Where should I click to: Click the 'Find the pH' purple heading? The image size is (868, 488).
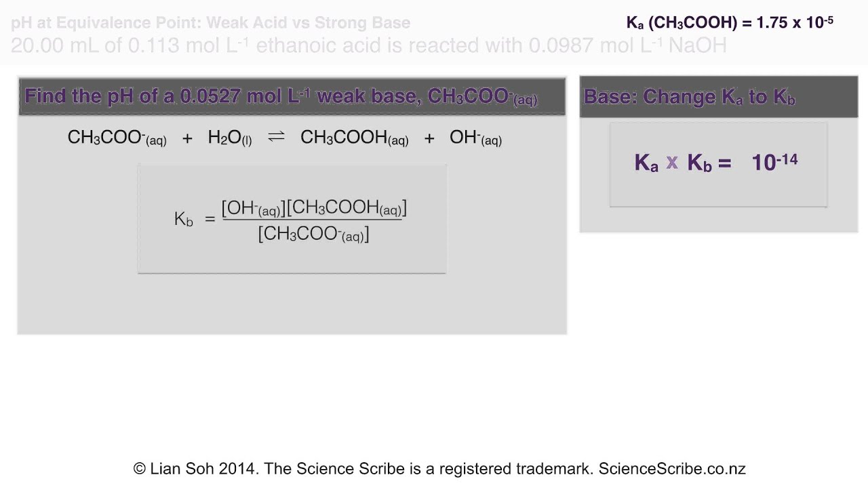coord(281,97)
